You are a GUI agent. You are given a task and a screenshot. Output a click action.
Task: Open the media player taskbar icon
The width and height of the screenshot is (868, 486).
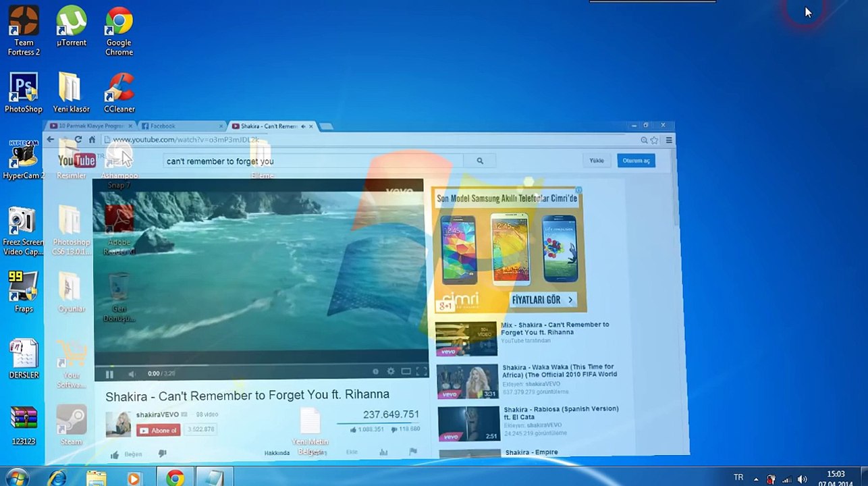pos(134,478)
